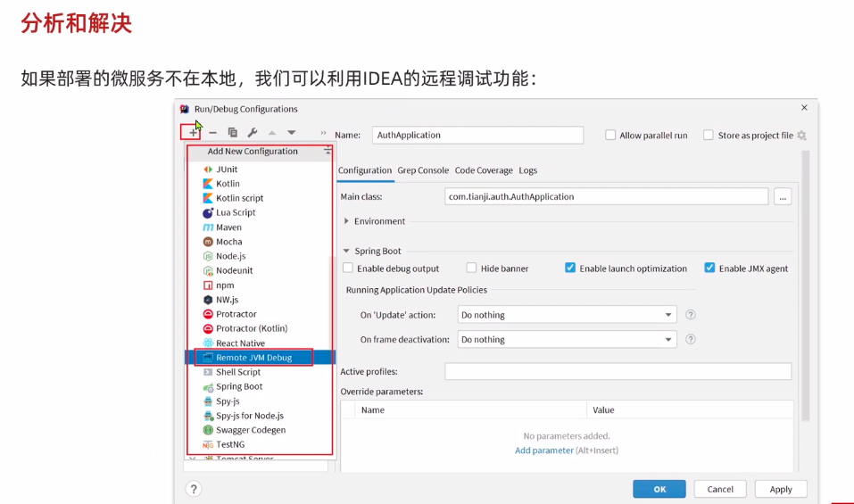Click the Add New Configuration plus icon

pos(192,132)
